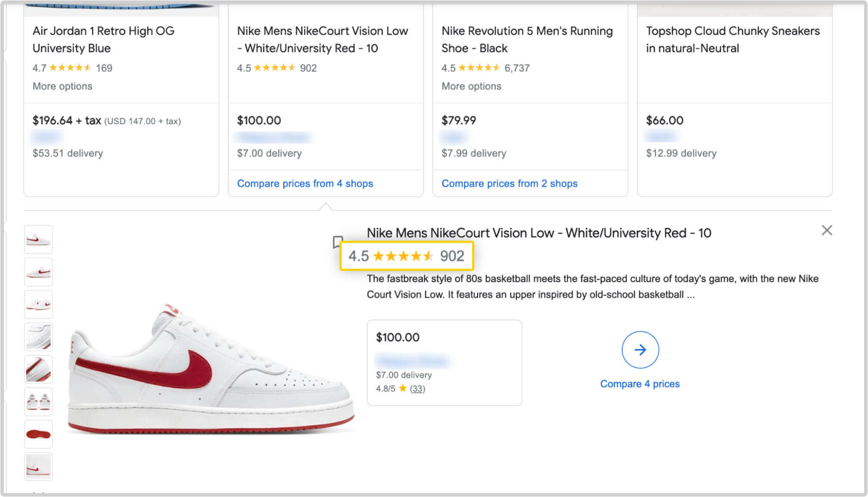Screen dimensions: 868x497
Task: Select the pair-of-shoes thumbnail
Action: (38, 401)
